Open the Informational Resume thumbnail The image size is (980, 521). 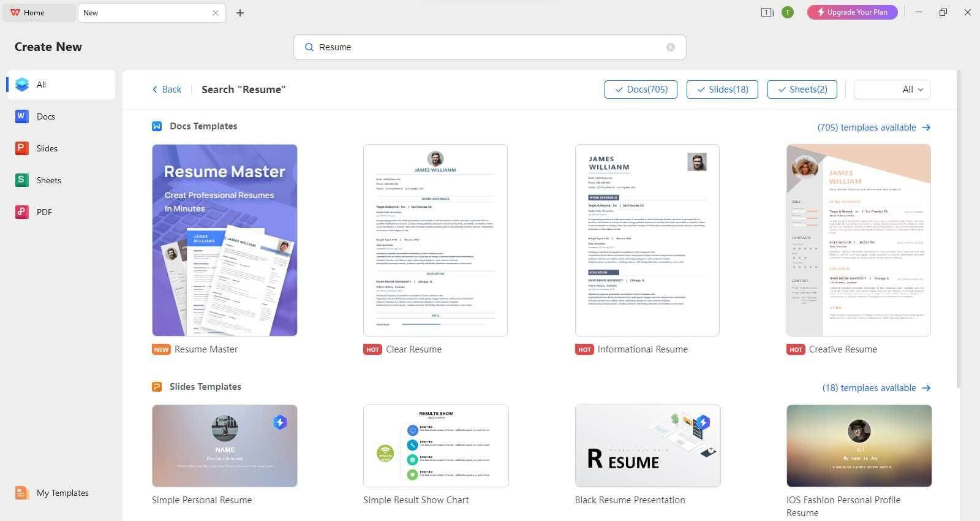[647, 240]
